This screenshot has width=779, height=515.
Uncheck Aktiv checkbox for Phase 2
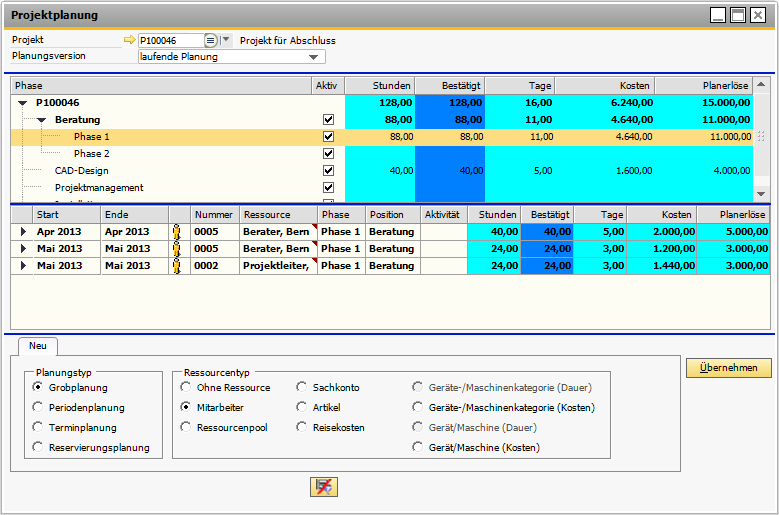(x=328, y=154)
